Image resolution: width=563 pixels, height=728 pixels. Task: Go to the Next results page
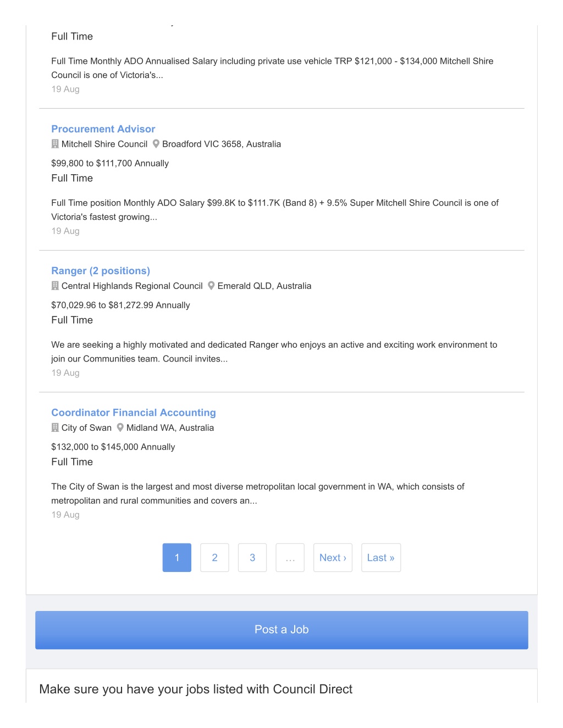[333, 558]
